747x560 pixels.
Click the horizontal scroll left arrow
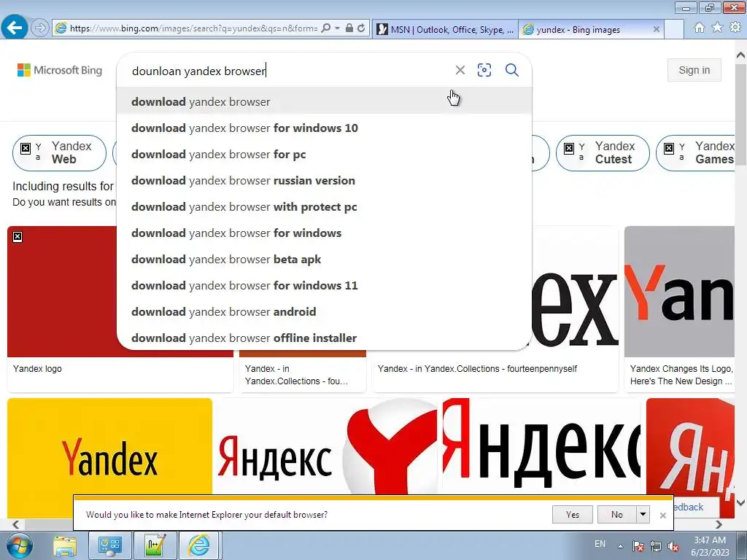coord(16,524)
